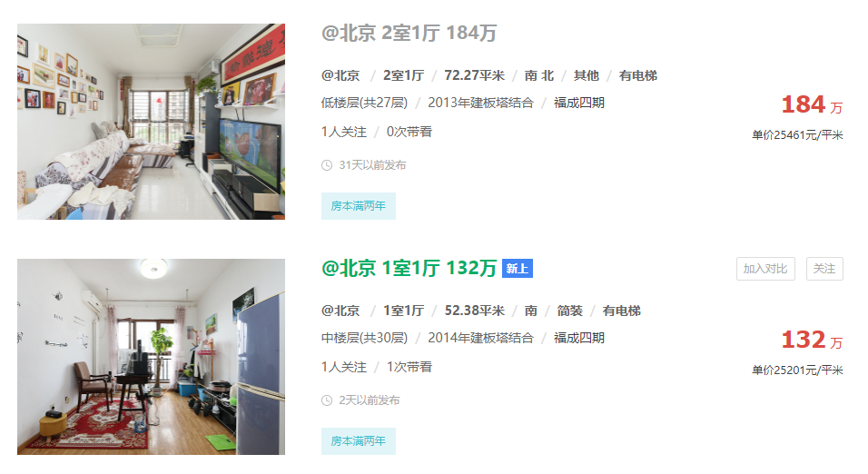This screenshot has height=474, width=868.
Task: Click the clock icon beside 31天以前发布
Action: (327, 165)
